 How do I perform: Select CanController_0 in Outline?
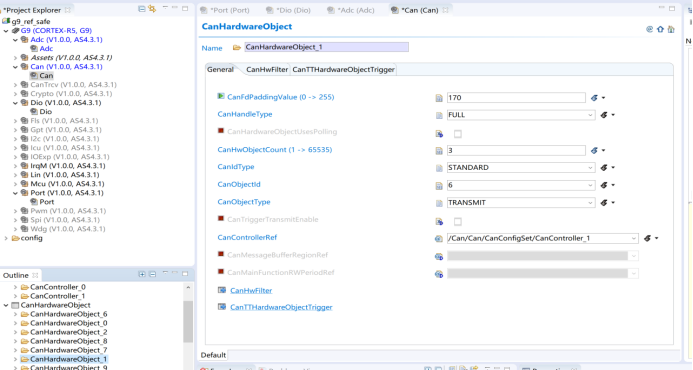pyautogui.click(x=57, y=287)
